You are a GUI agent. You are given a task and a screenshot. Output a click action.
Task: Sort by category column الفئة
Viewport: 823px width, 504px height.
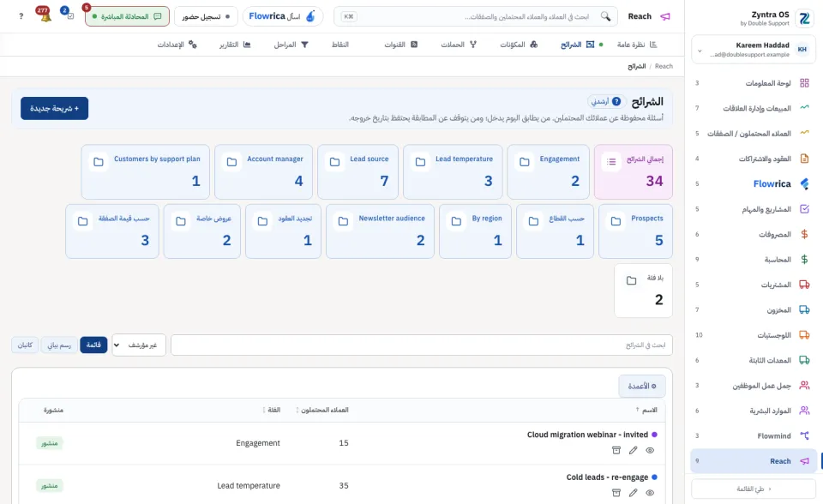(272, 410)
